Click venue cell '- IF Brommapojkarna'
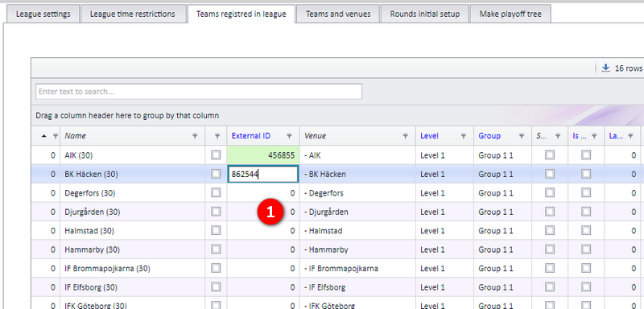644x309 pixels. [x=357, y=269]
